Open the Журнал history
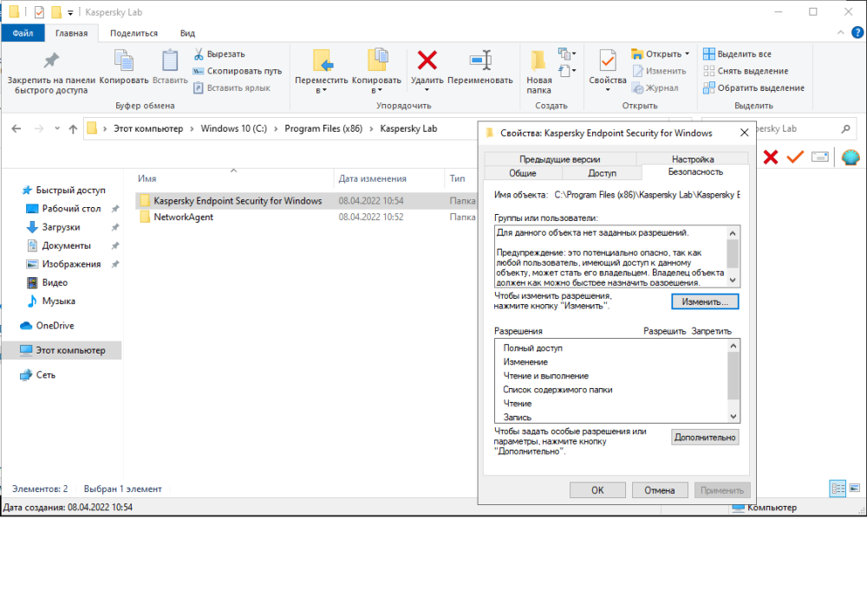 tap(655, 88)
